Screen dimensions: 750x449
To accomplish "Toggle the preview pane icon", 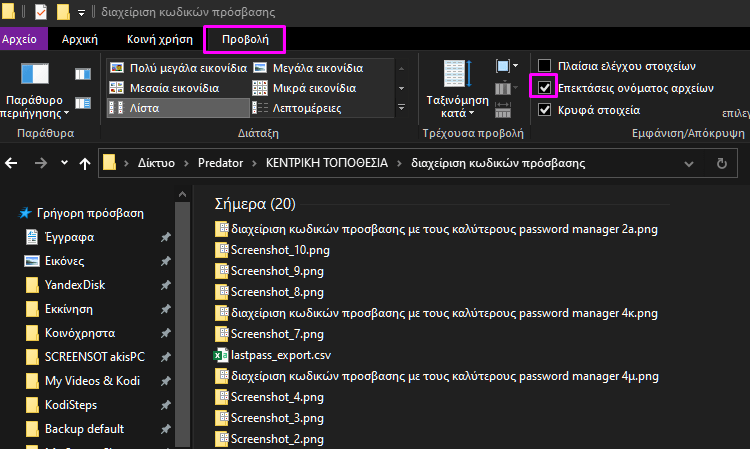I will tap(83, 74).
